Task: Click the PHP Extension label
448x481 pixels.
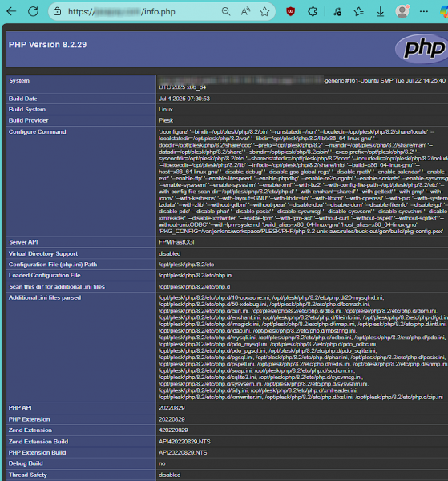Action: (29, 419)
